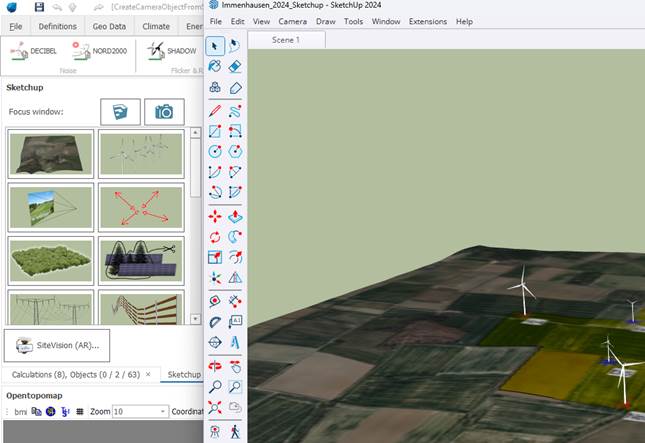
Task: Pick the Protractor tool
Action: click(215, 322)
